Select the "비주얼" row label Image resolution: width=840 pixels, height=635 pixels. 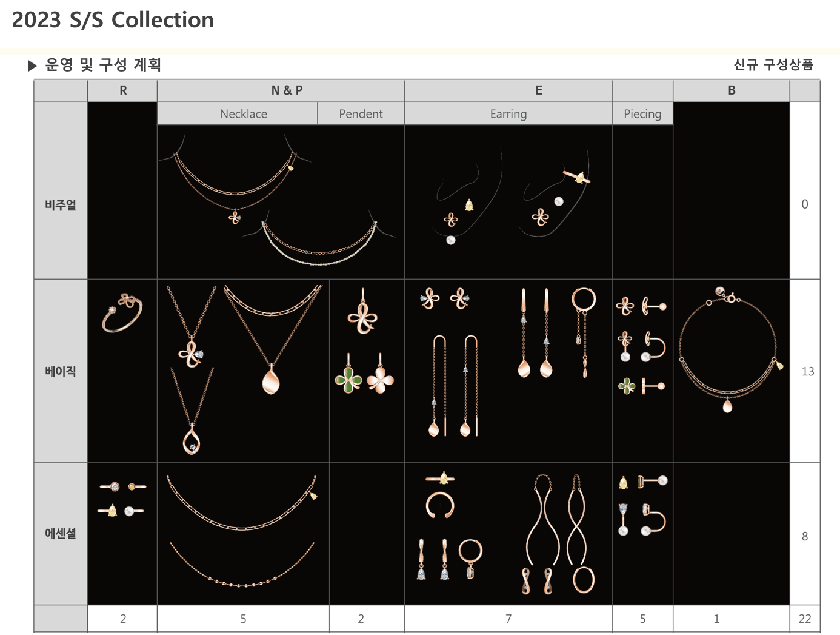coord(61,205)
